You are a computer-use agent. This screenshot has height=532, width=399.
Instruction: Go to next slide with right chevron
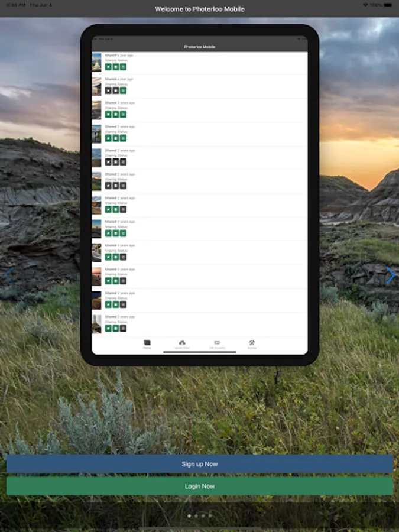[x=391, y=275]
